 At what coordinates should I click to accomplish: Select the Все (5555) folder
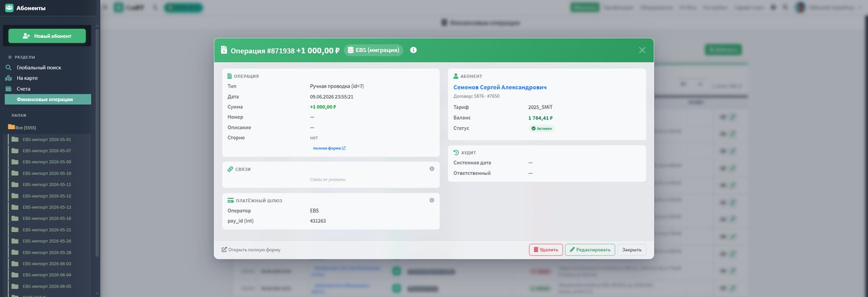pos(22,127)
